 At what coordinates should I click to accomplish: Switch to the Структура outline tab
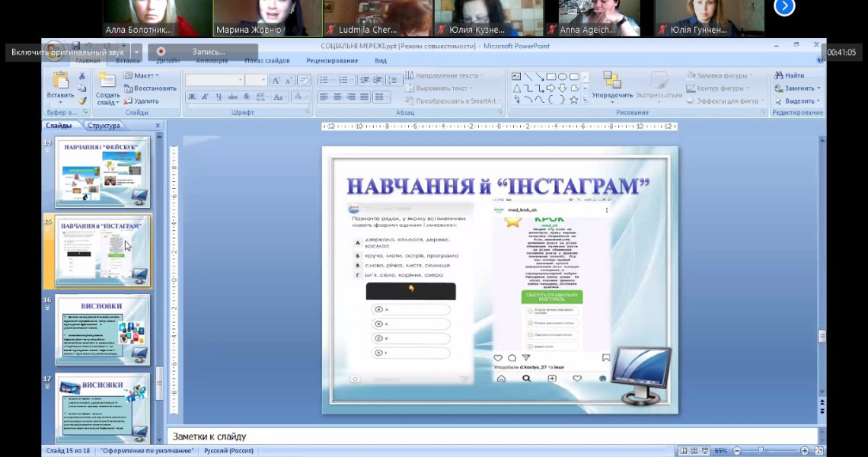104,126
